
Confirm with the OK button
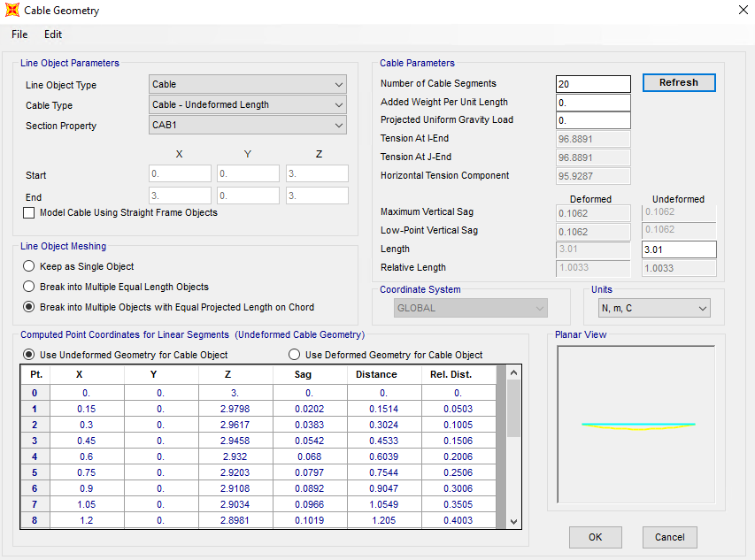[x=595, y=537]
